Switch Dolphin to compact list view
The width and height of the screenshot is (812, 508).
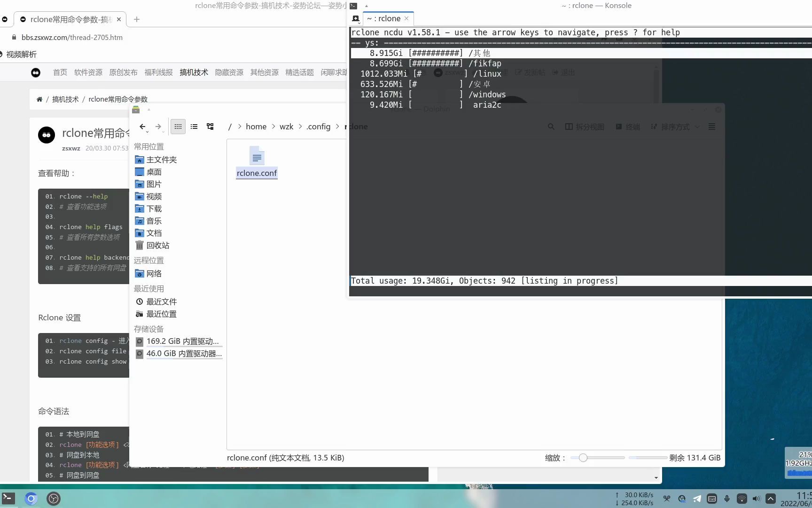point(194,127)
